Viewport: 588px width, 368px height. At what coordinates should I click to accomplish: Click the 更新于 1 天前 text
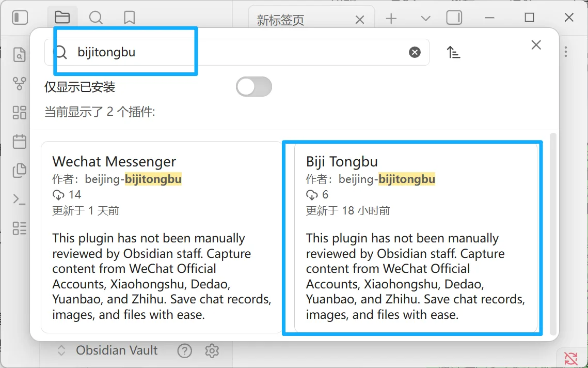[86, 210]
